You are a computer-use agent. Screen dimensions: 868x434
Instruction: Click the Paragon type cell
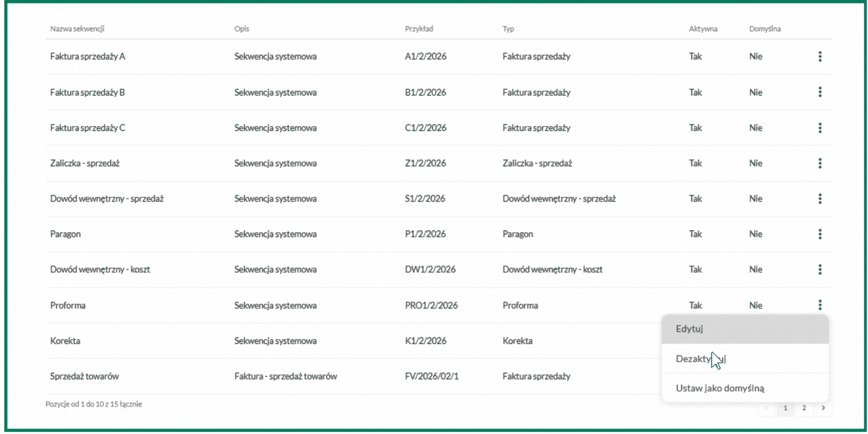(518, 234)
